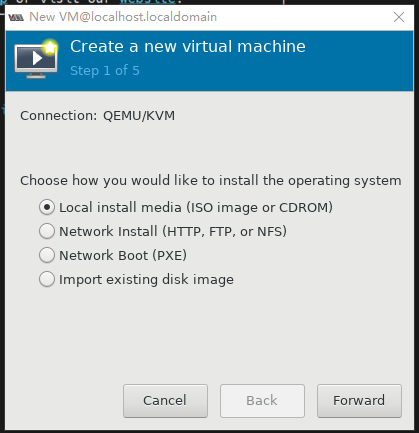Choose the Network Install radio option
Viewport: 419px width, 433px height.
coord(47,231)
